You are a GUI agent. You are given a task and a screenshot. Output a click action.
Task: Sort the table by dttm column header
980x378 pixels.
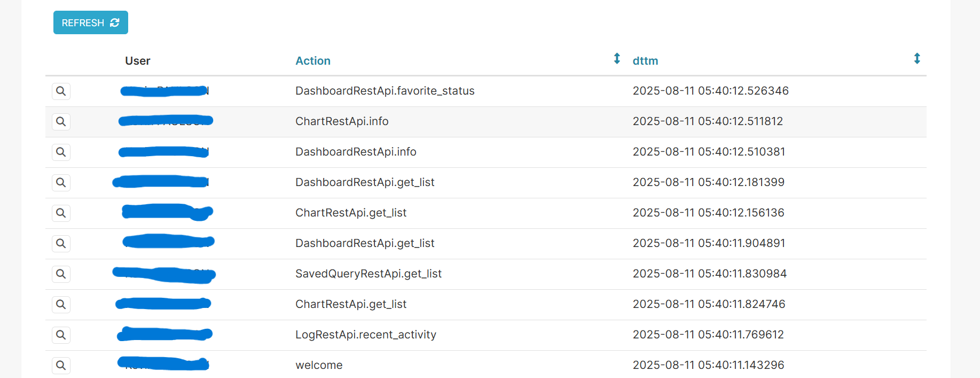(645, 61)
